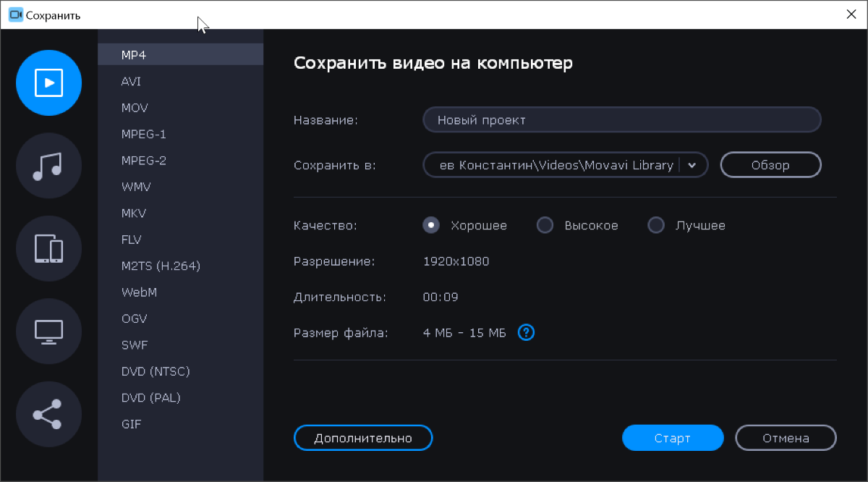Image resolution: width=868 pixels, height=482 pixels.
Task: Click the 1920x1080 resolution value
Action: tap(456, 261)
